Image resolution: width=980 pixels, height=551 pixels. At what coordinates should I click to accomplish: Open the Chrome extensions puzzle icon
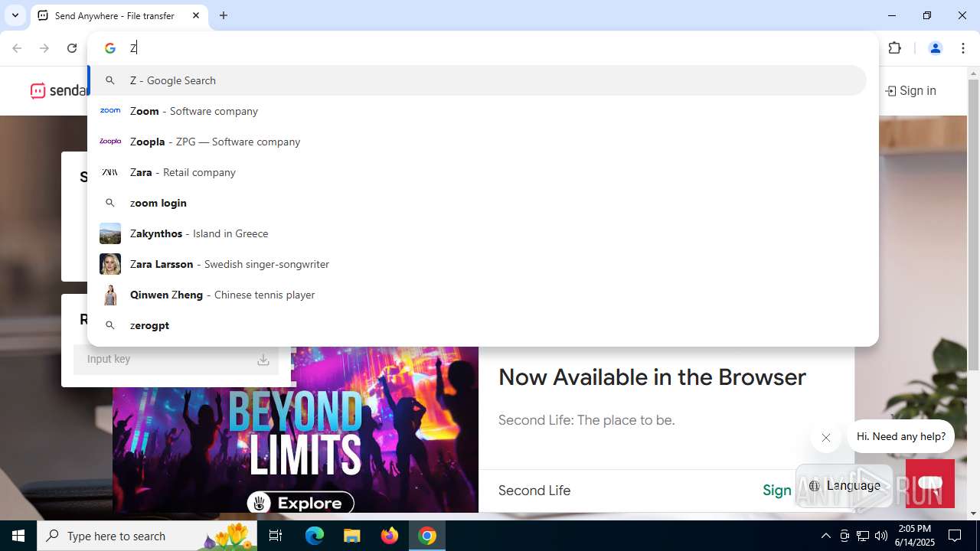(x=894, y=48)
